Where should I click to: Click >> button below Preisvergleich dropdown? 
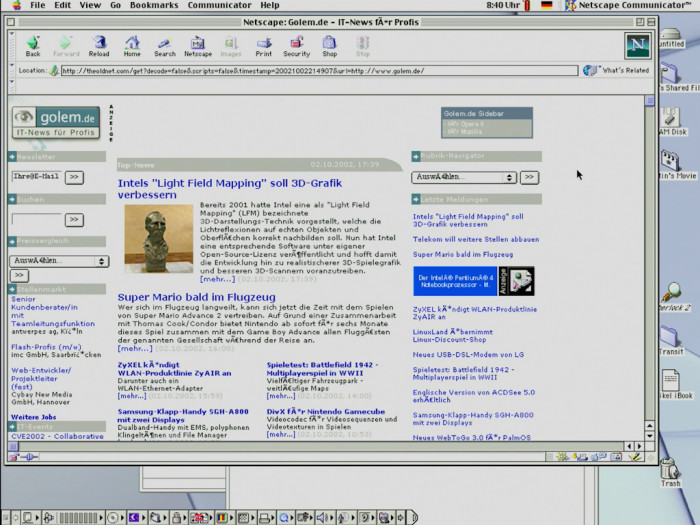[x=19, y=275]
